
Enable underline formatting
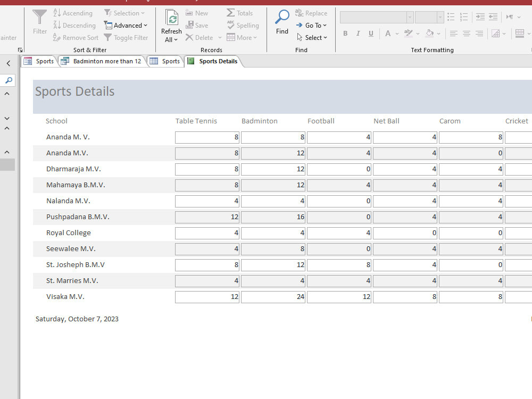tap(370, 33)
